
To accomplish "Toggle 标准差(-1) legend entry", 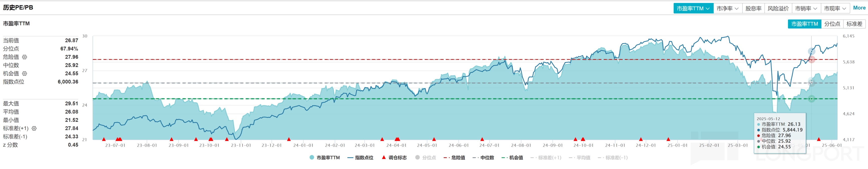I will click(x=613, y=157).
